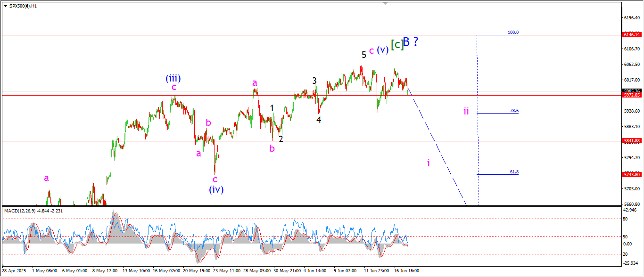The width and height of the screenshot is (644, 277).
Task: Click the black wave 5 label
Action: coord(363,55)
